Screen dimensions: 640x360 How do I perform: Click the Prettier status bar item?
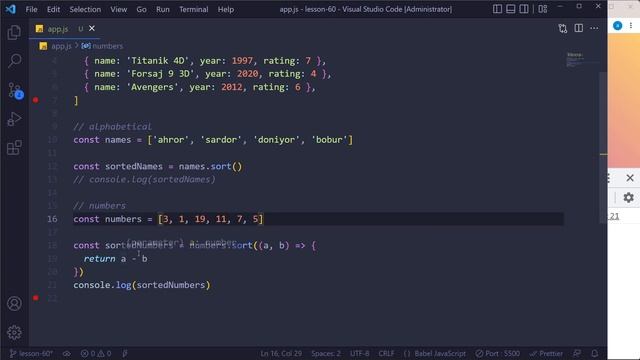coord(546,353)
